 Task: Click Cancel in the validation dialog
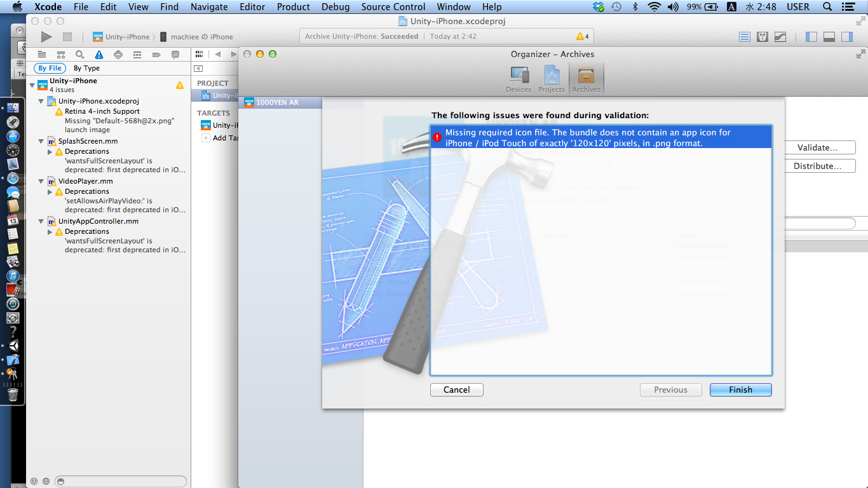point(457,390)
